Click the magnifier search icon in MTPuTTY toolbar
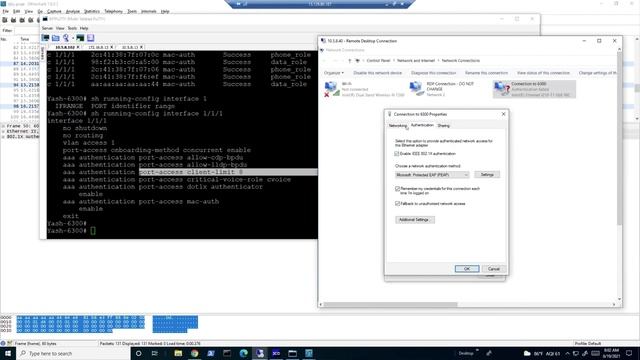The width and height of the screenshot is (640, 360). [x=66, y=38]
